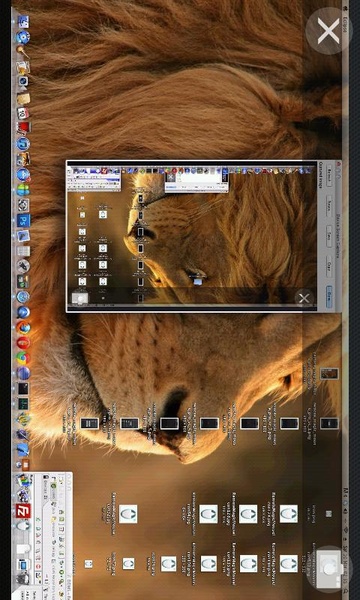Open the Eclipse menu in menu bar
Viewport: 360px width, 600px height.
tap(345, 23)
